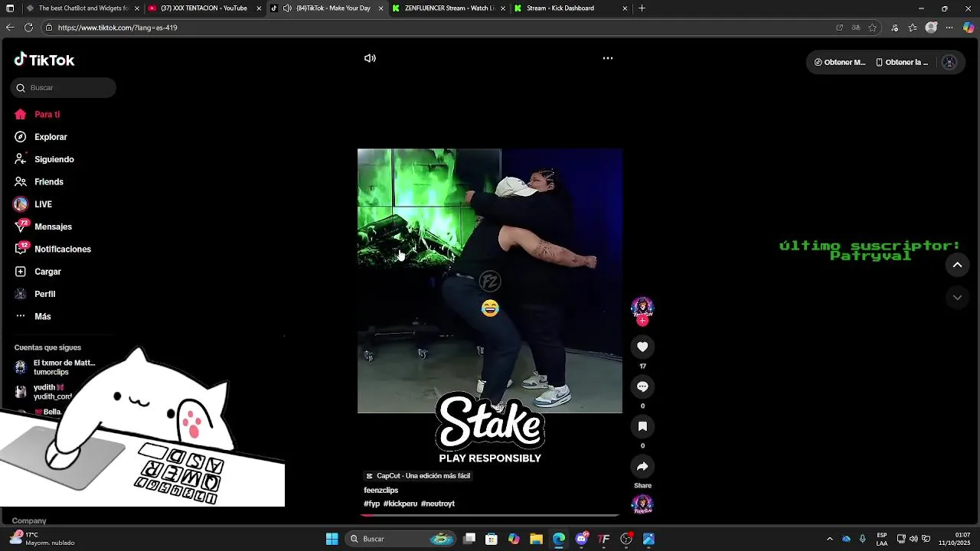Screen dimensions: 980x551
Task: Open the Windows Start menu
Action: pos(332,539)
